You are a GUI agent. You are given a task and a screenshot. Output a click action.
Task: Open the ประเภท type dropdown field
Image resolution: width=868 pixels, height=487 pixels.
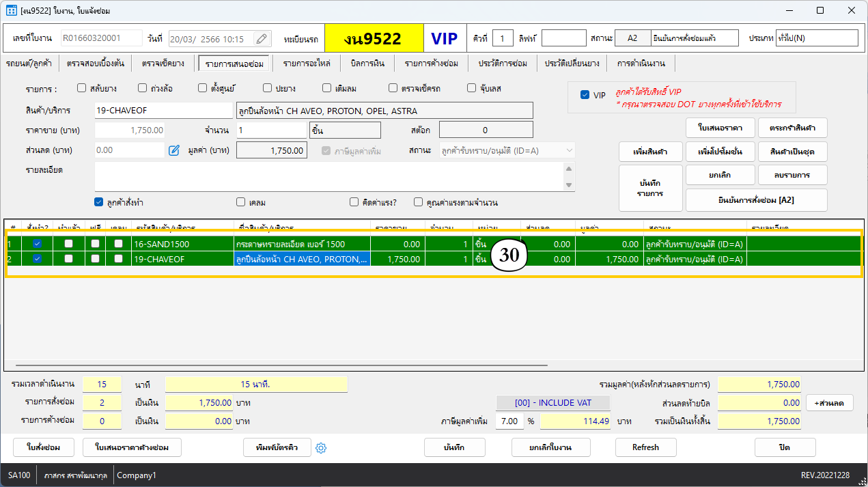(x=817, y=38)
